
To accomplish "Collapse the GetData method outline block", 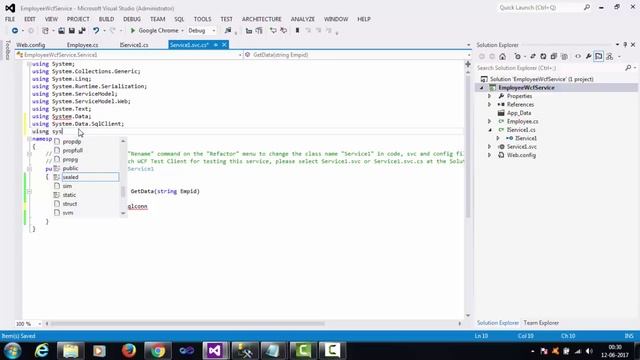I will (29, 191).
